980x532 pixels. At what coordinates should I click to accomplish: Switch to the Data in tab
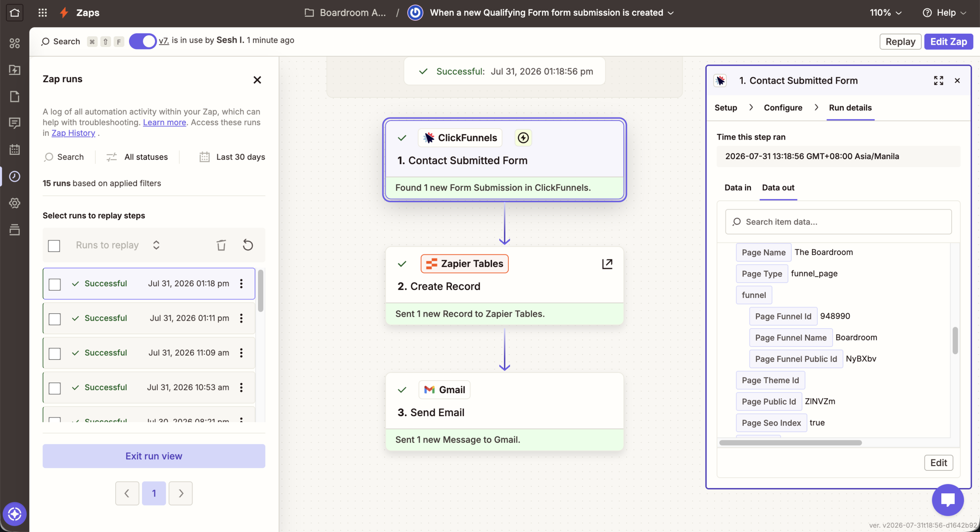point(738,187)
